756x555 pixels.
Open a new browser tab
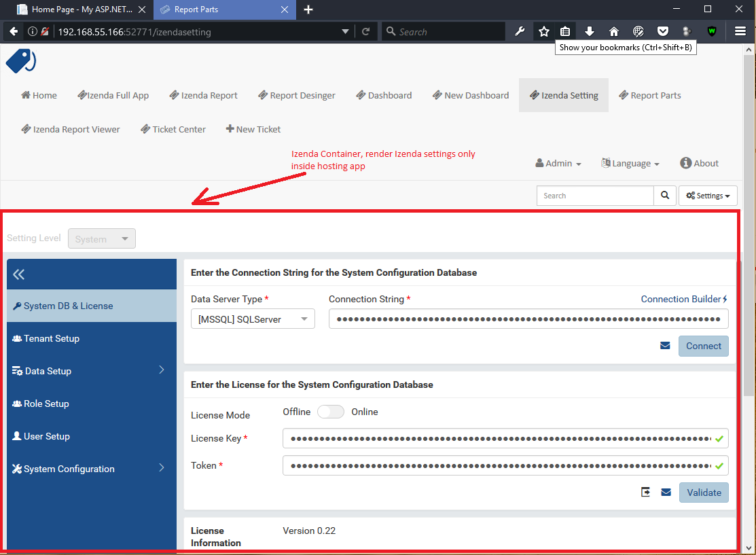(308, 10)
